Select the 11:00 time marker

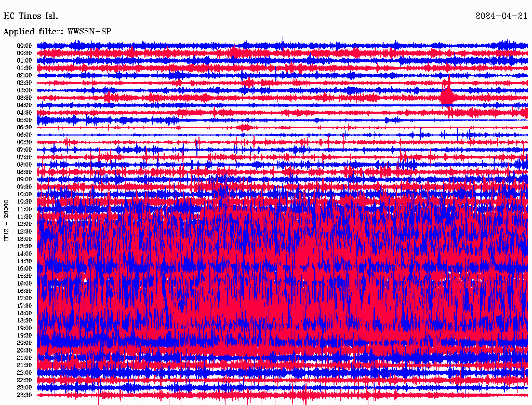point(24,209)
